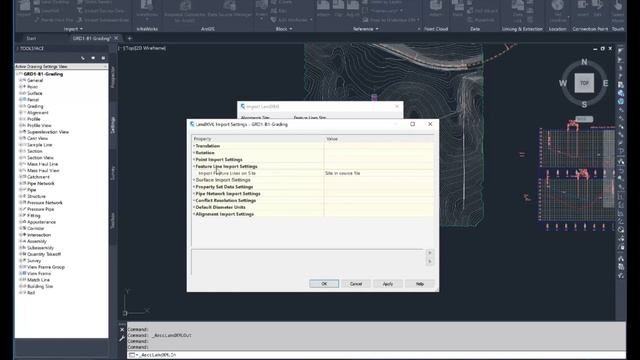Select Profile View in the settings tree

[39, 126]
